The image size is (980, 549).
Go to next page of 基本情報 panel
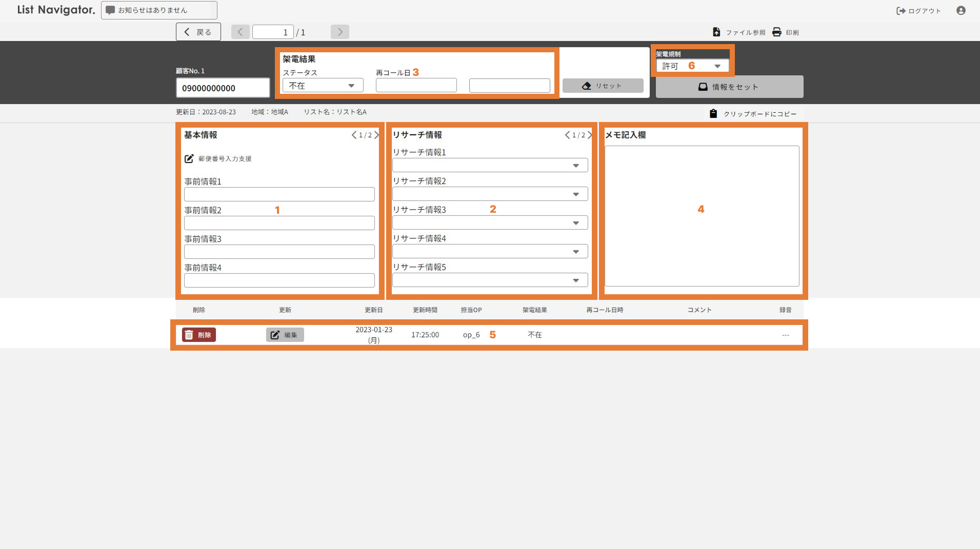377,135
